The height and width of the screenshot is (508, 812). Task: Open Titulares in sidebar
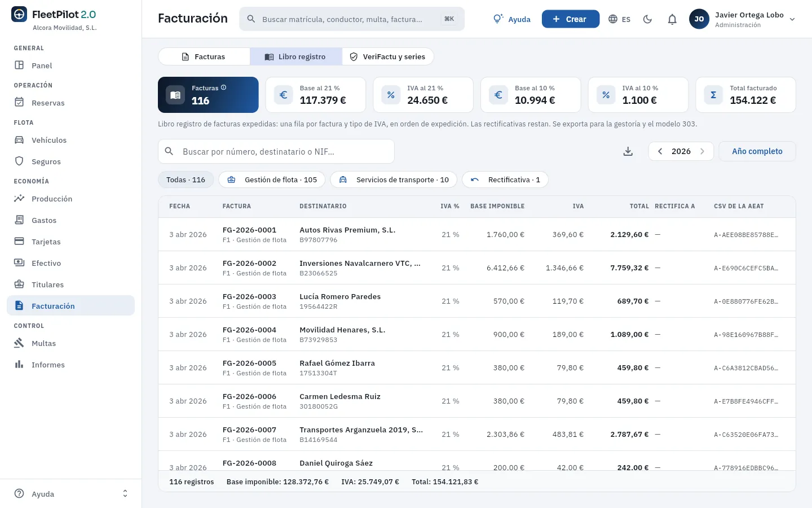click(71, 284)
